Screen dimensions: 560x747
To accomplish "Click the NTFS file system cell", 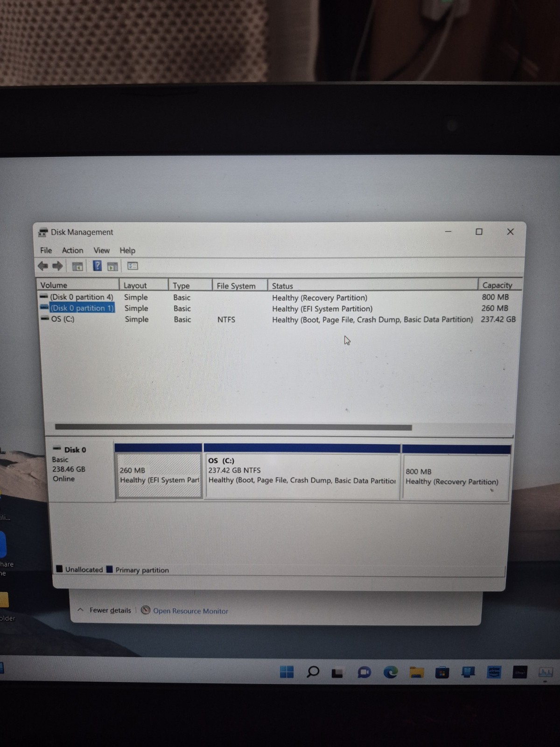I will (226, 319).
